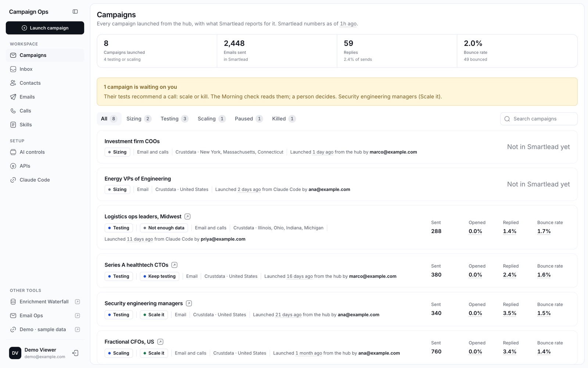The image size is (588, 368).
Task: Switch to the Sizing tab
Action: click(x=139, y=119)
